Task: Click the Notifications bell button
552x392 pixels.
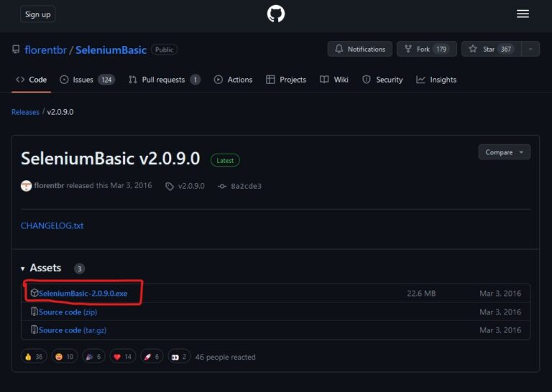Action: [360, 49]
